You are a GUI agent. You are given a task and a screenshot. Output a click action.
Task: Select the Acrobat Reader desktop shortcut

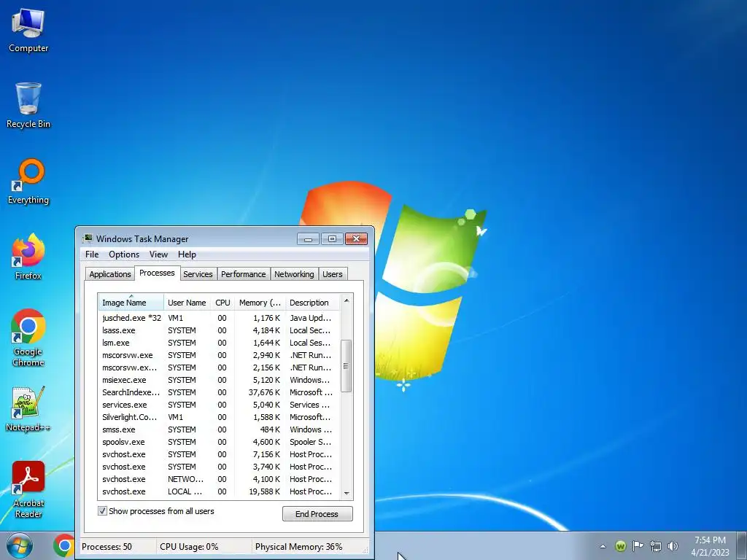28,489
